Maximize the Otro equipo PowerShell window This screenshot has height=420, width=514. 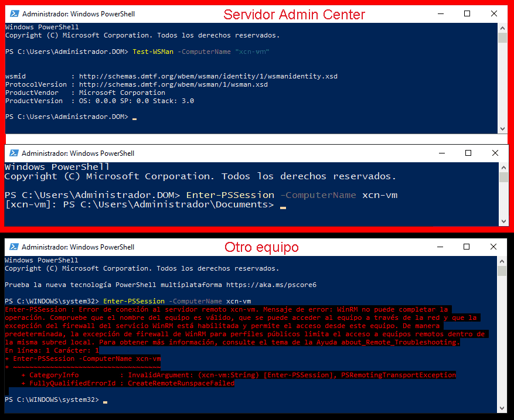(x=467, y=247)
